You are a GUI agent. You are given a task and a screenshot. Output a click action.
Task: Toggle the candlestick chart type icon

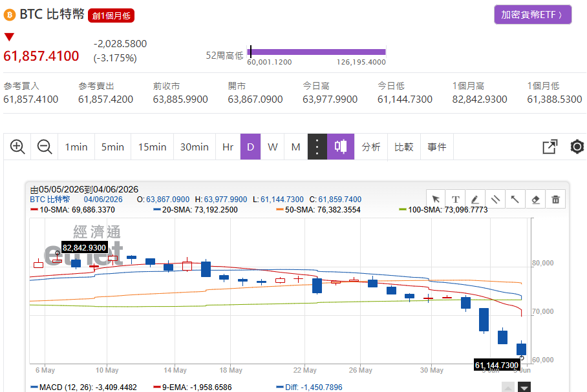[x=341, y=147]
